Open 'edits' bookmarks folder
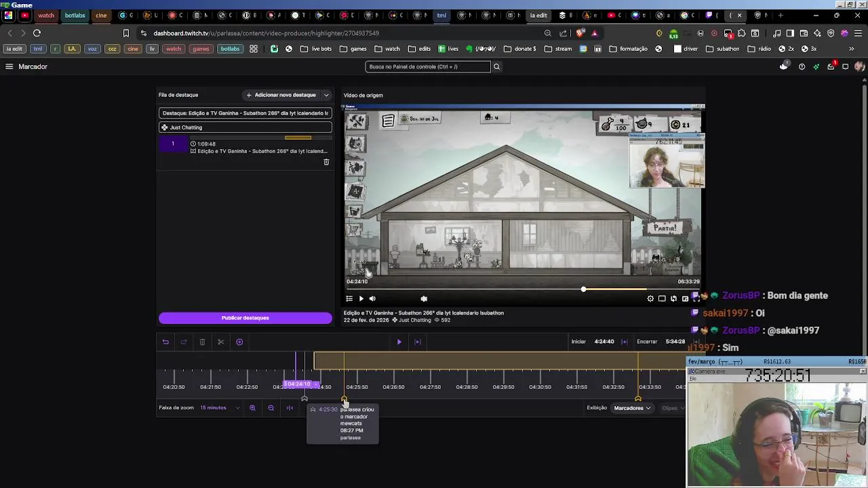 [x=419, y=49]
